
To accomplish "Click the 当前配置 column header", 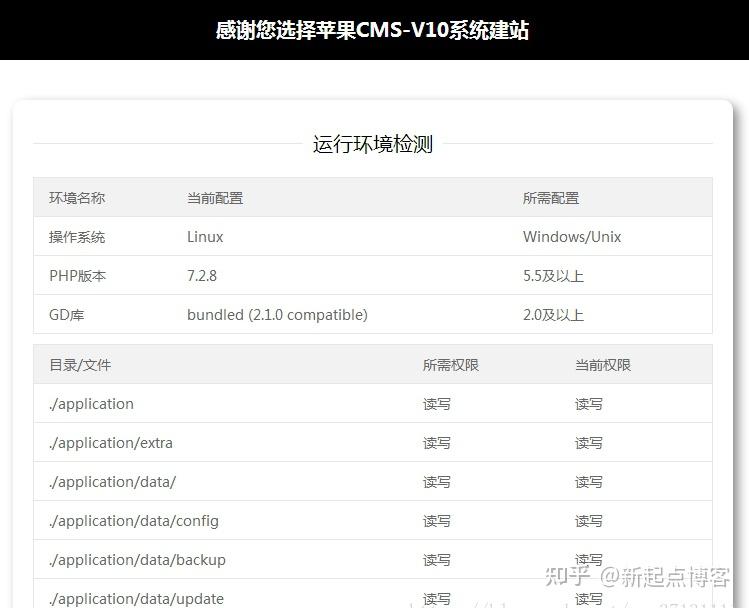I will pyautogui.click(x=215, y=198).
